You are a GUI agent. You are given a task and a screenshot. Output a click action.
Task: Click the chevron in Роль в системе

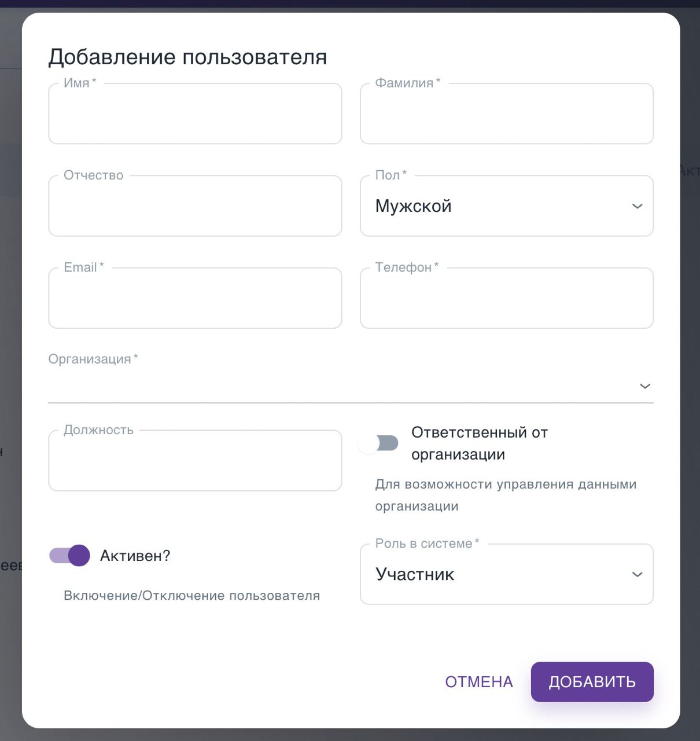click(637, 574)
